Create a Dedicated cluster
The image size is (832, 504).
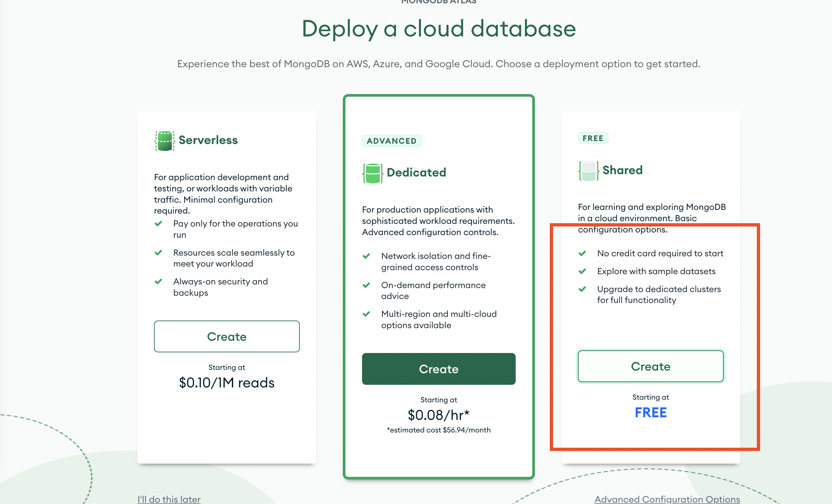(x=439, y=369)
